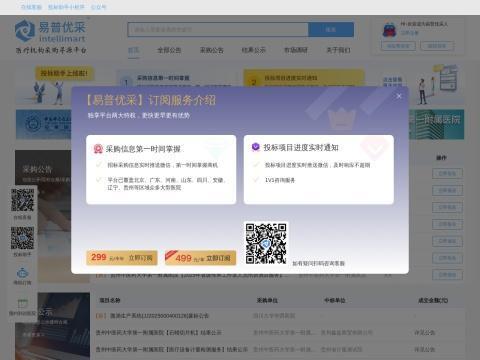Open the 全部公告 navigation tab
The width and height of the screenshot is (480, 360).
click(169, 50)
